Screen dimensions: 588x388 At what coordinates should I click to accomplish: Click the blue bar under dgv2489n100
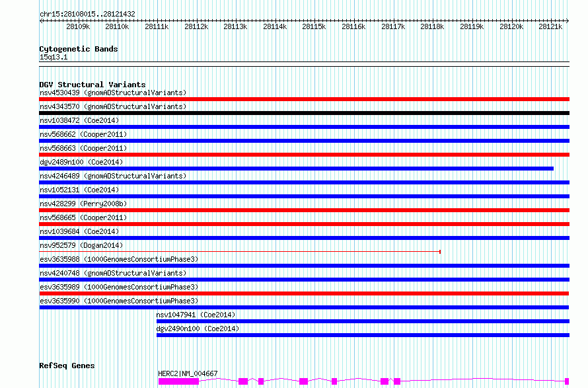[296, 169]
